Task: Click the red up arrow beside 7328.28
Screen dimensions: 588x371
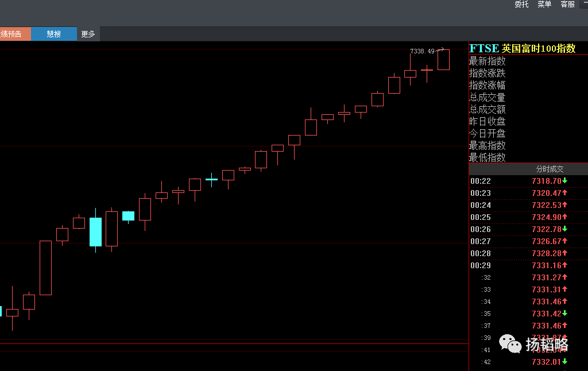Action: pyautogui.click(x=565, y=253)
